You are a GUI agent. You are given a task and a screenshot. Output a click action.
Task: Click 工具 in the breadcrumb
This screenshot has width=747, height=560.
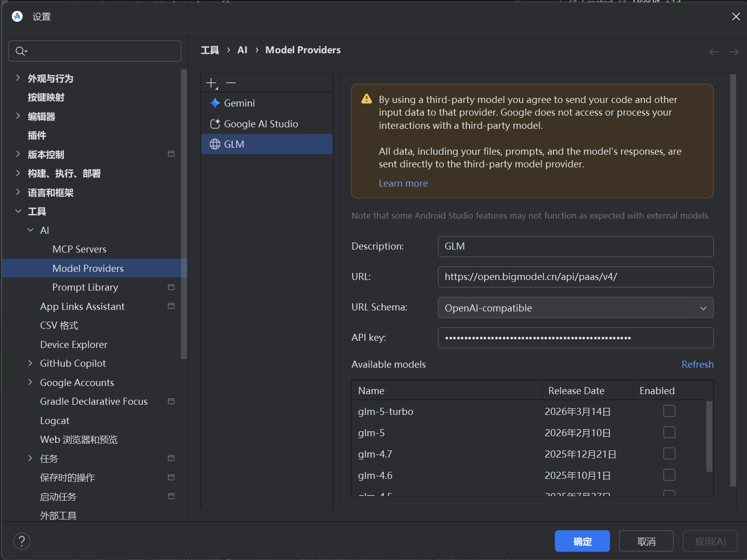click(210, 50)
